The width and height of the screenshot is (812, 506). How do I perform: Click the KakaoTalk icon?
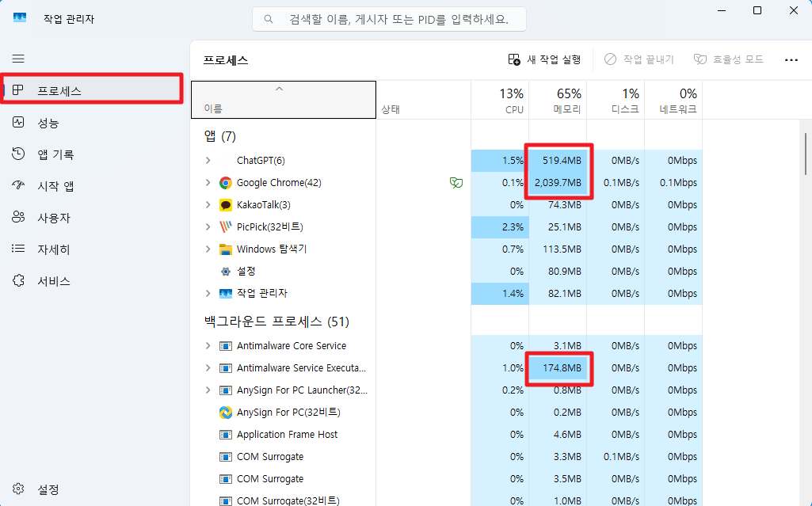tap(225, 205)
